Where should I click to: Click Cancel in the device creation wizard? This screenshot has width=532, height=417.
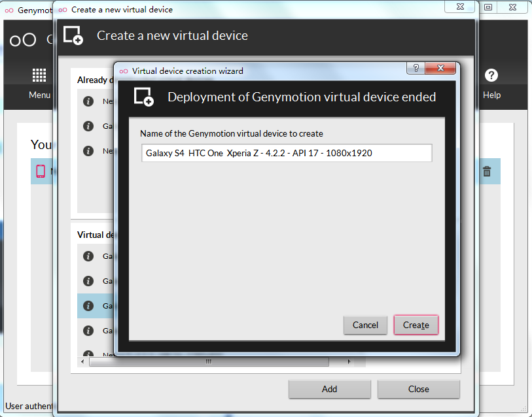(x=365, y=325)
